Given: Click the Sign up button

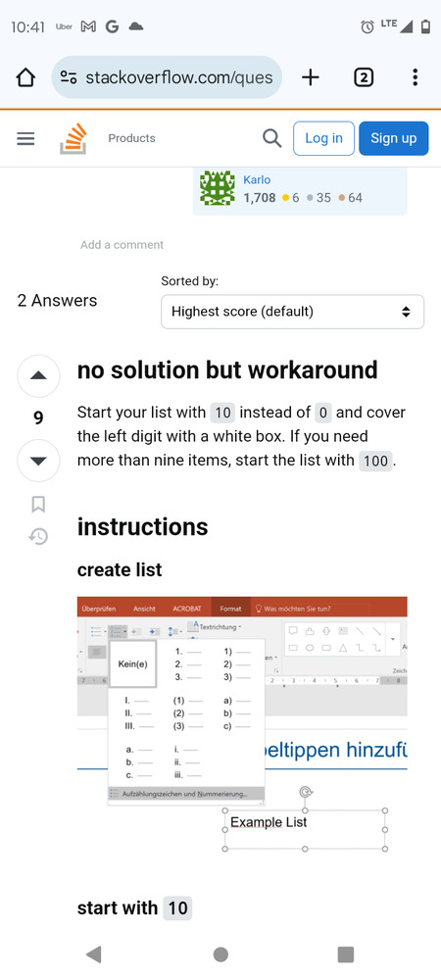Looking at the screenshot, I should [394, 138].
